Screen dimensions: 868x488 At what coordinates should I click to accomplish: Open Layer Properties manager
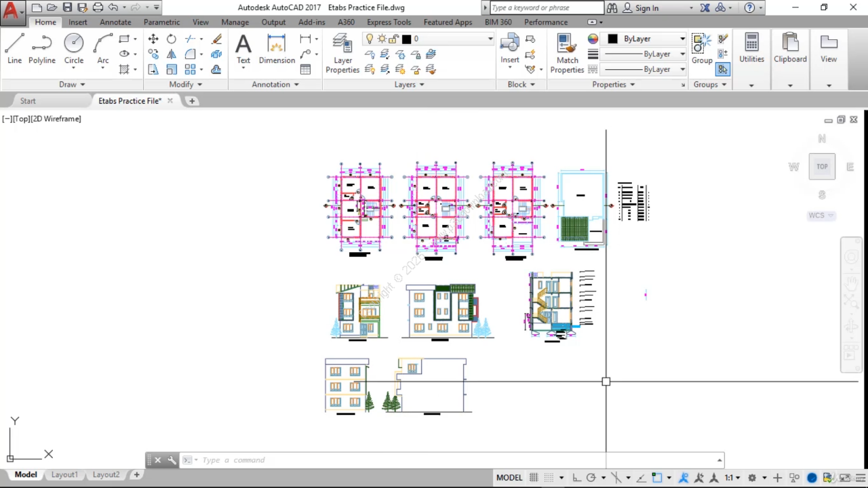click(x=342, y=54)
